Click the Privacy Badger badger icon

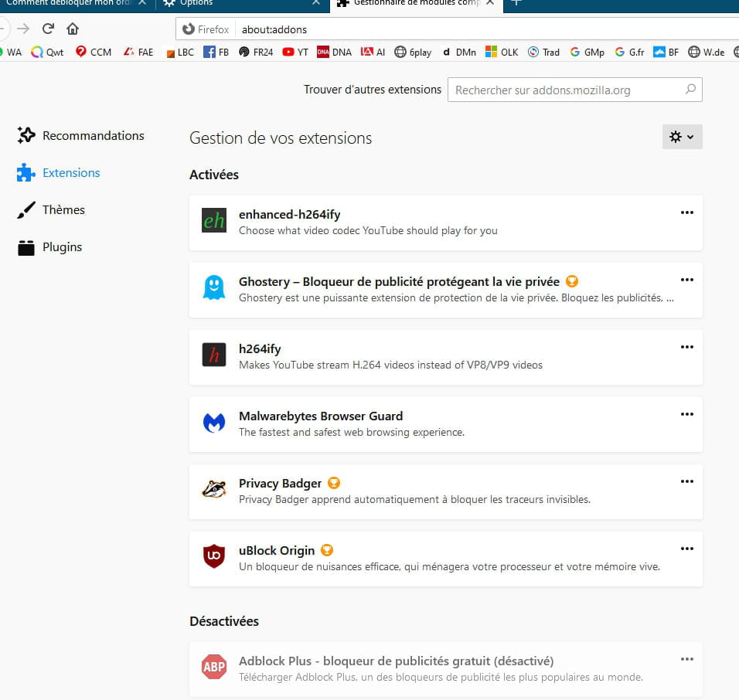[x=214, y=489]
